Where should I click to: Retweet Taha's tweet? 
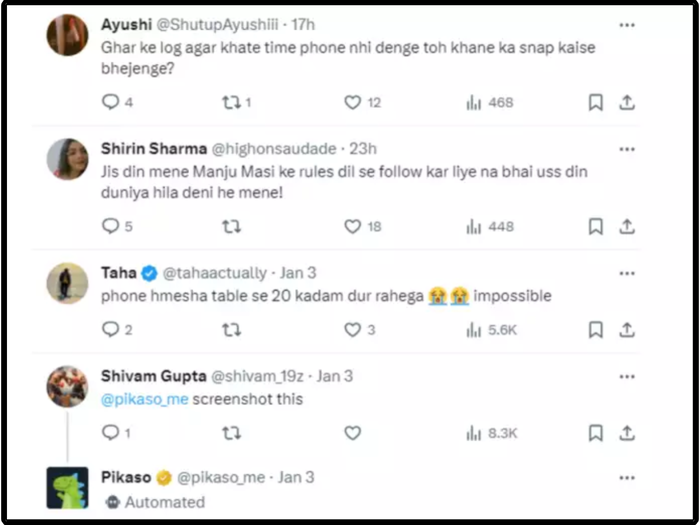(x=231, y=329)
